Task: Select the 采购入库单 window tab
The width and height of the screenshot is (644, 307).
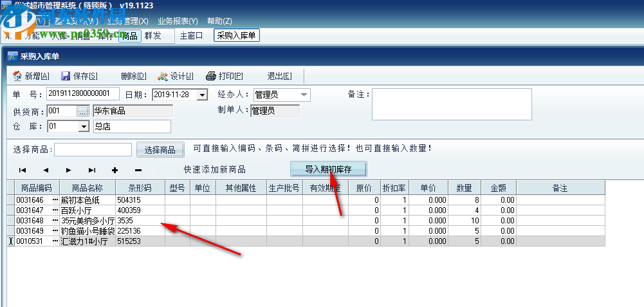Action: tap(237, 36)
